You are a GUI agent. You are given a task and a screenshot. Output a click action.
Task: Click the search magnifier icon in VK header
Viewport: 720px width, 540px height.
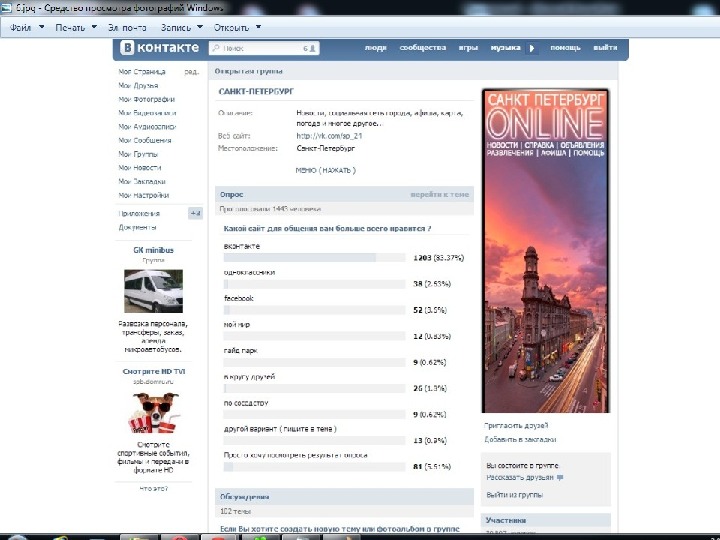pyautogui.click(x=216, y=48)
